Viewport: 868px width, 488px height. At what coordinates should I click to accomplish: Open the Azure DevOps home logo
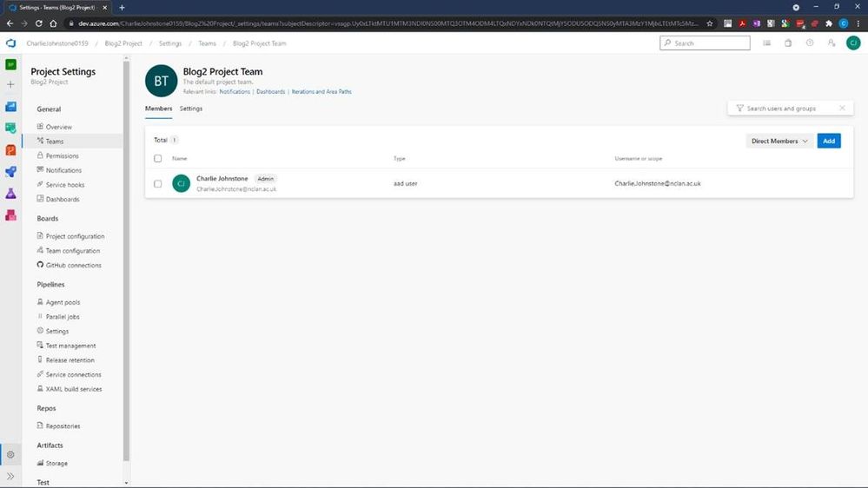click(x=10, y=43)
